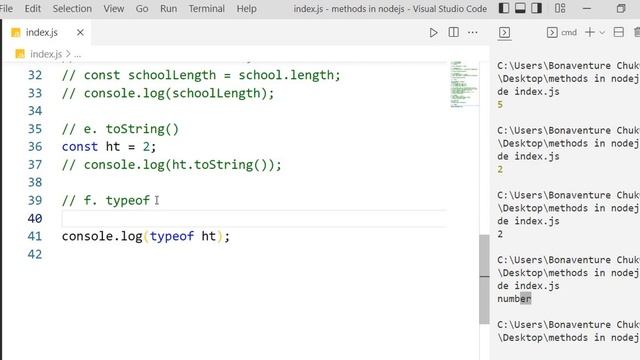Click 'const schoolLength = school.length;' comment line
The image size is (640, 360).
(201, 75)
